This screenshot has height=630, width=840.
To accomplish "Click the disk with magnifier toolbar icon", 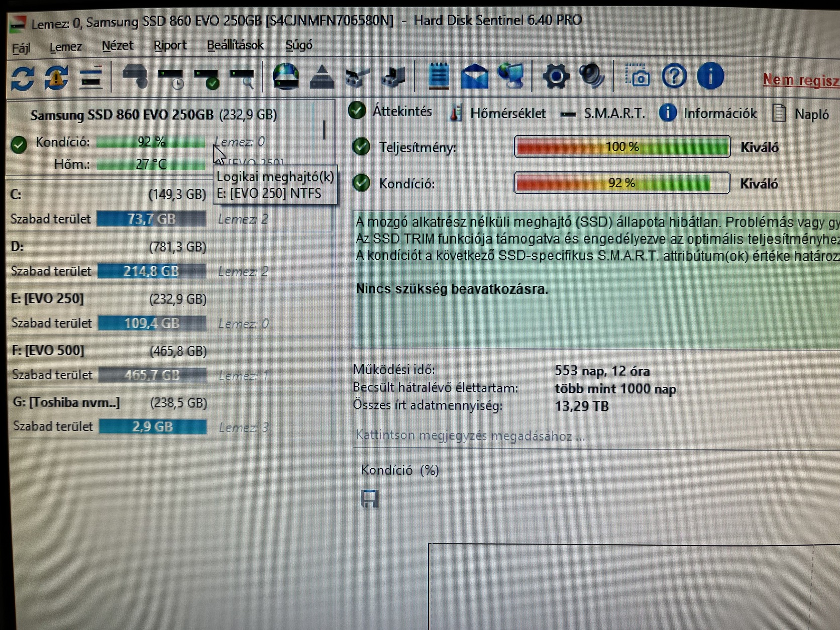I will (x=242, y=78).
